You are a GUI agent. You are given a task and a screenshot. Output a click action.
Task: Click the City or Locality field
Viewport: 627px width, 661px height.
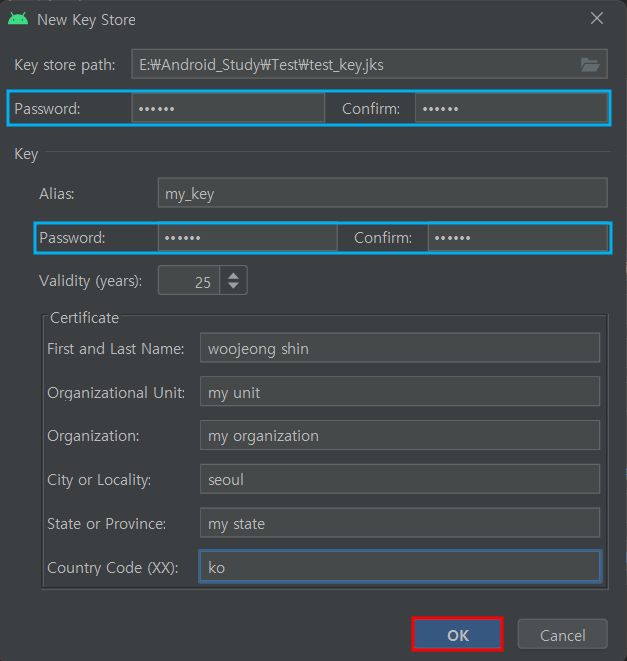[x=400, y=479]
